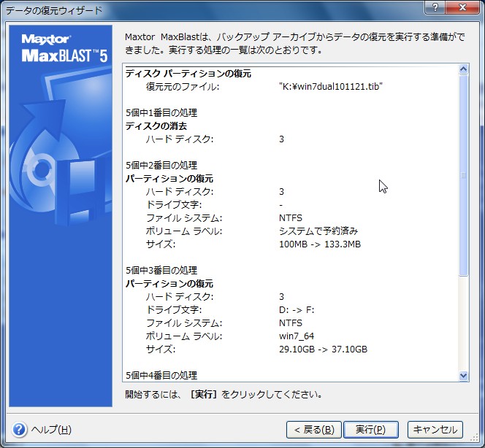Click the instruction text 開始するには、[実行]をクリック
This screenshot has height=448, width=485.
coord(224,394)
